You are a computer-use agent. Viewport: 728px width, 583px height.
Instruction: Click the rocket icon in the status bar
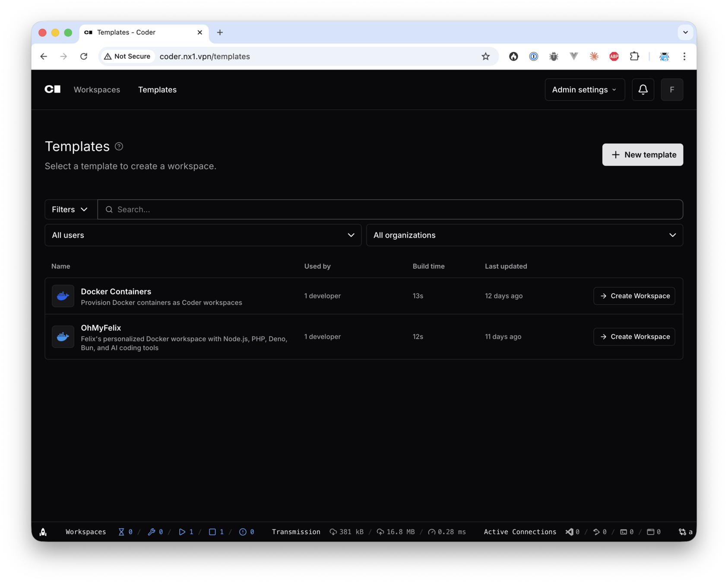43,532
